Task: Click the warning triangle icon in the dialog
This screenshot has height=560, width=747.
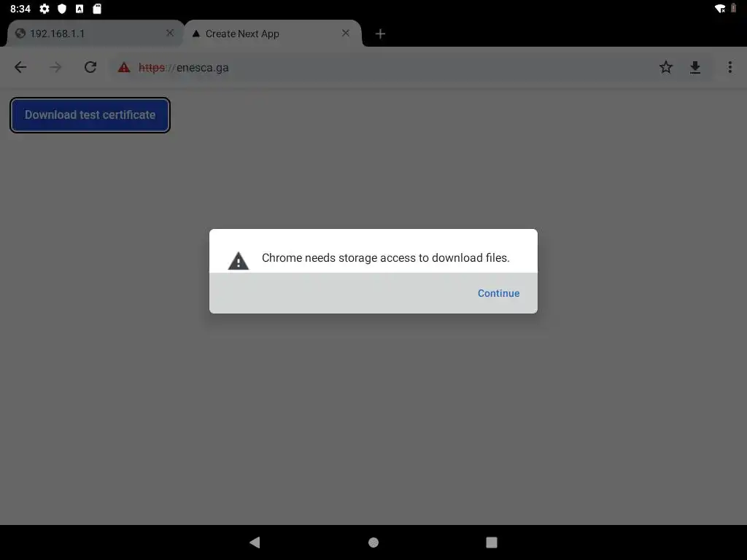Action: [239, 261]
